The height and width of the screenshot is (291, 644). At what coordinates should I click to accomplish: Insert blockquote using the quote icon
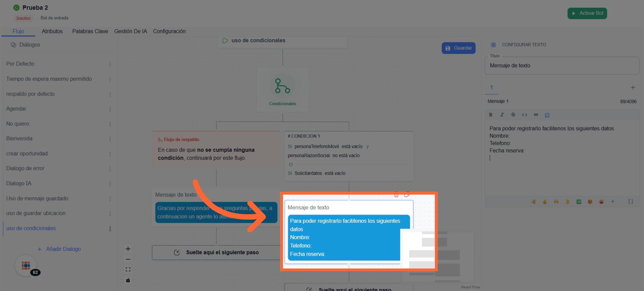point(536,115)
